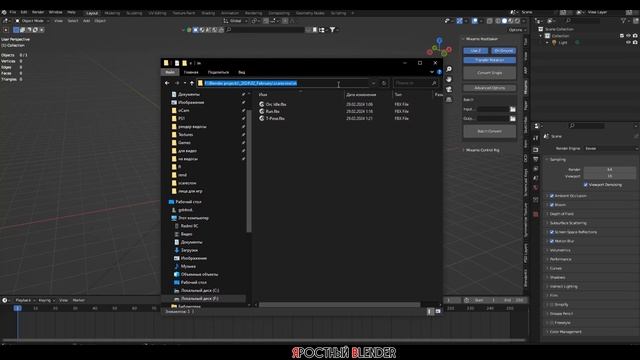Image resolution: width=640 pixels, height=360 pixels.
Task: Click the timeline current frame marker
Action: click(18, 308)
